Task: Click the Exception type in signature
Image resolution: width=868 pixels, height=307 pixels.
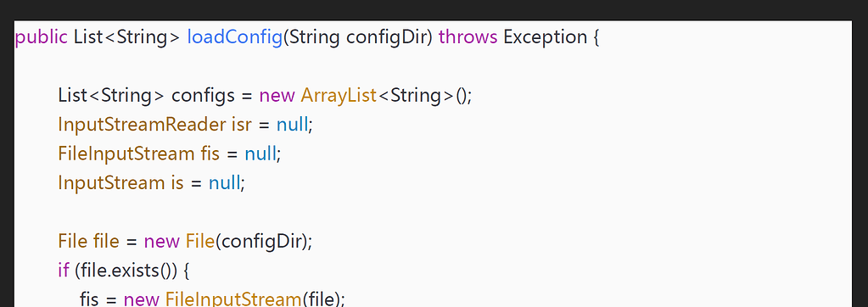Action: tap(546, 37)
